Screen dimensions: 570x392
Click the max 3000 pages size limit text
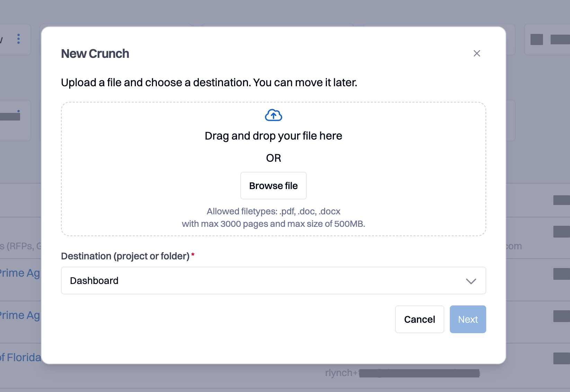274,224
